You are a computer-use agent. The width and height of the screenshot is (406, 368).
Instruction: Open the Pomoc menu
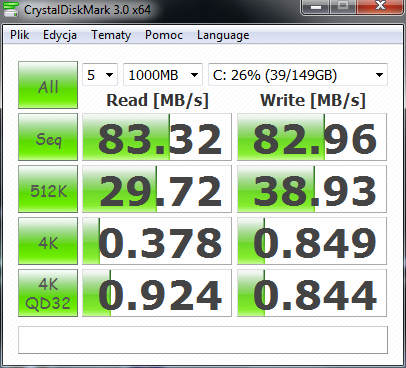164,35
